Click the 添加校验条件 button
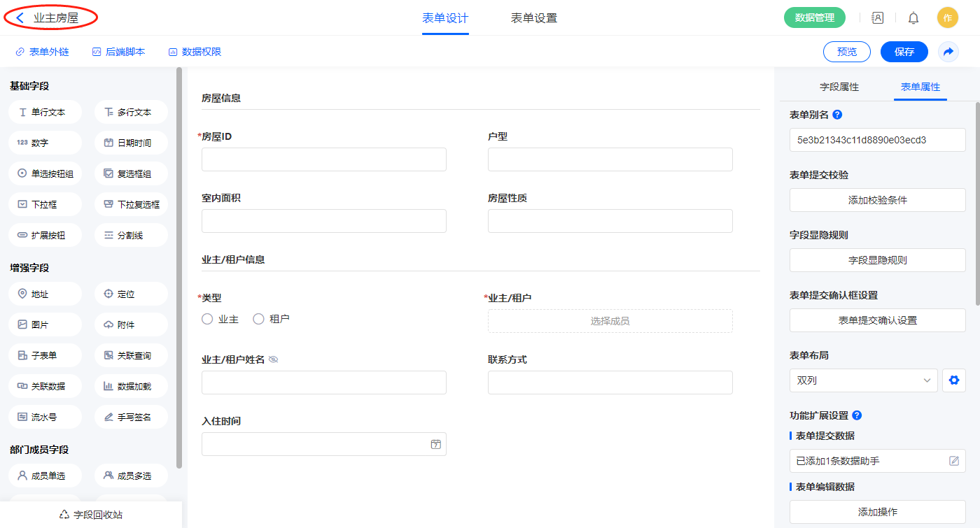The width and height of the screenshot is (980, 528). pos(877,200)
